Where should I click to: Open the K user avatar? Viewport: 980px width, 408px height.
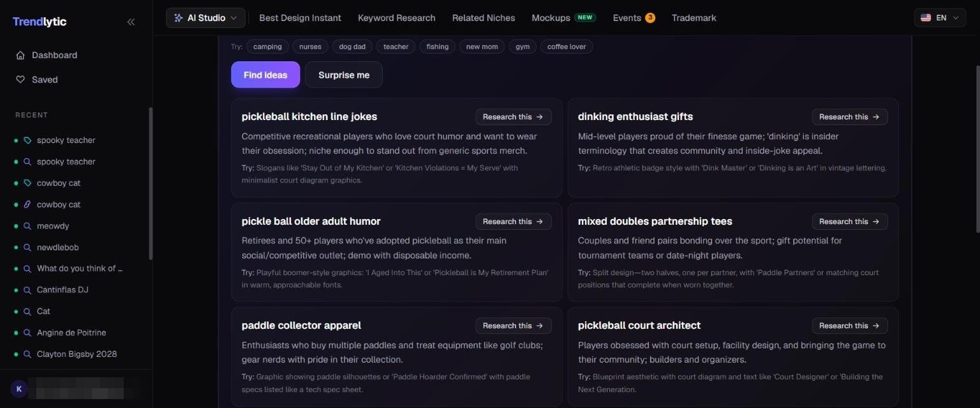pyautogui.click(x=19, y=388)
